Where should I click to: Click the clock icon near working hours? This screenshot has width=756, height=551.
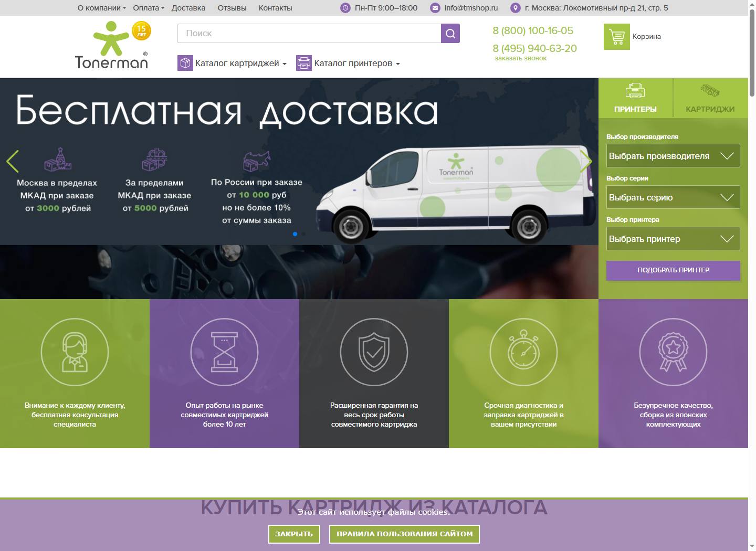[345, 8]
